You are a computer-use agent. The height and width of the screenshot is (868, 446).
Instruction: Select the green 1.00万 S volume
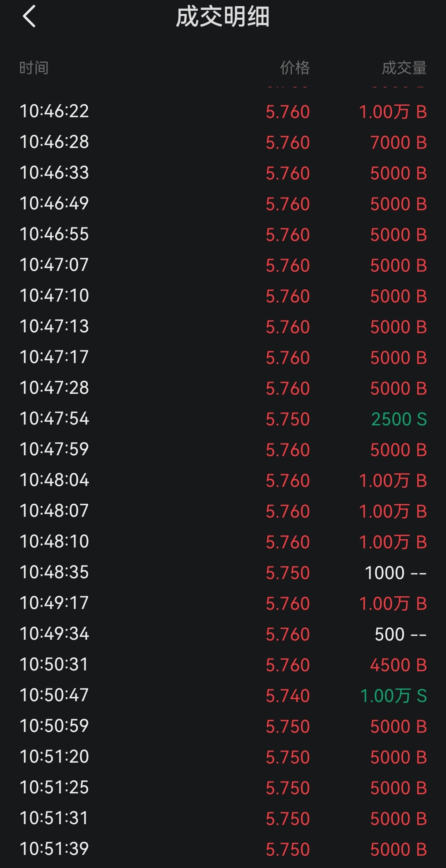pyautogui.click(x=394, y=696)
